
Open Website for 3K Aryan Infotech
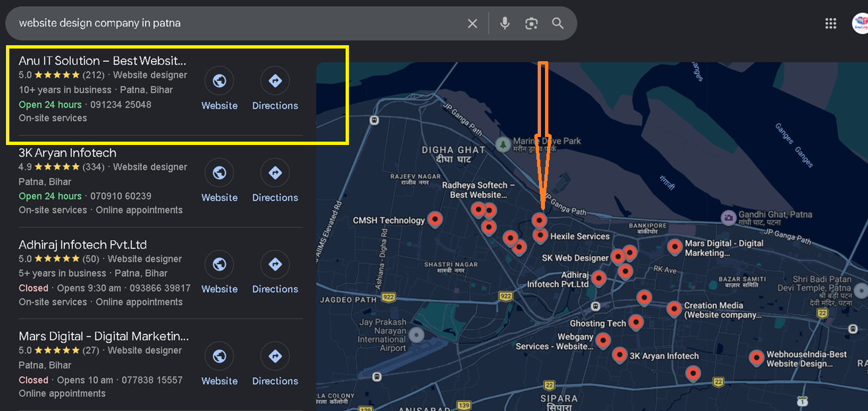click(219, 181)
